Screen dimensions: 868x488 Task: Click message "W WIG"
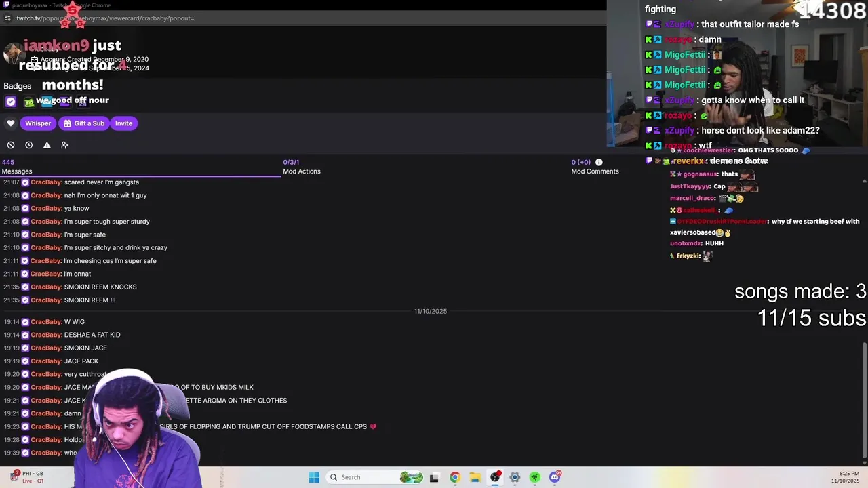75,322
